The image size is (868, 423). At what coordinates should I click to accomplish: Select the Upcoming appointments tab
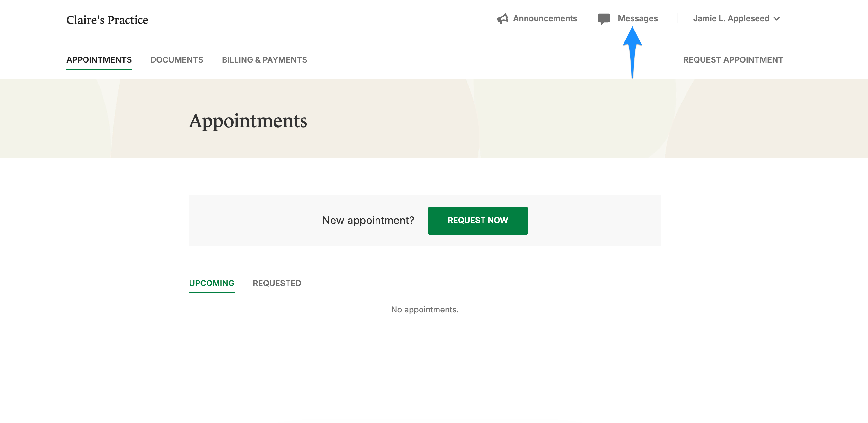[211, 283]
